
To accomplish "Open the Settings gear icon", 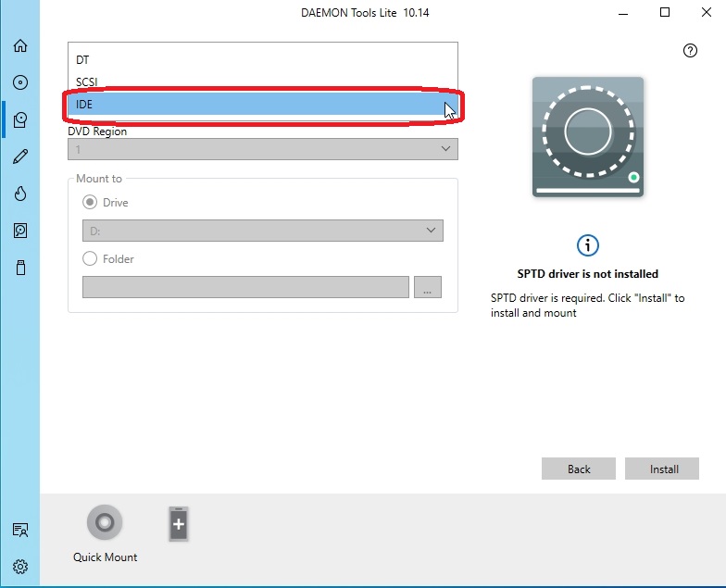I will pyautogui.click(x=20, y=567).
